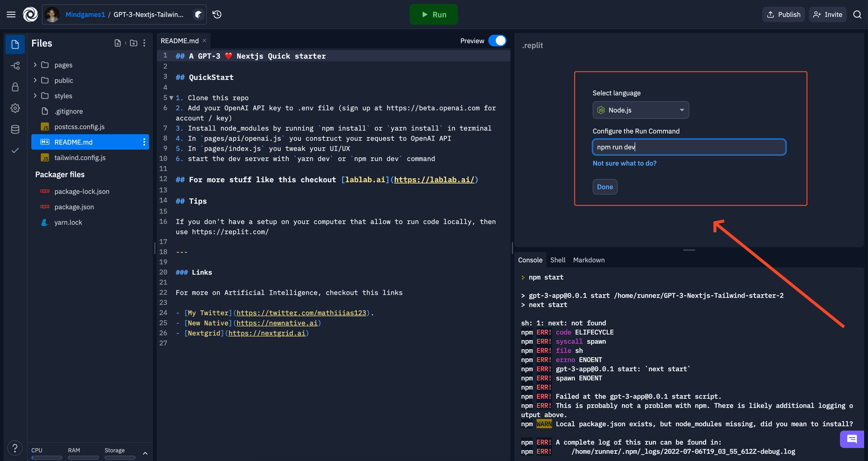Open the newnative.ai link
Screen dimensions: 868x461
tap(277, 323)
